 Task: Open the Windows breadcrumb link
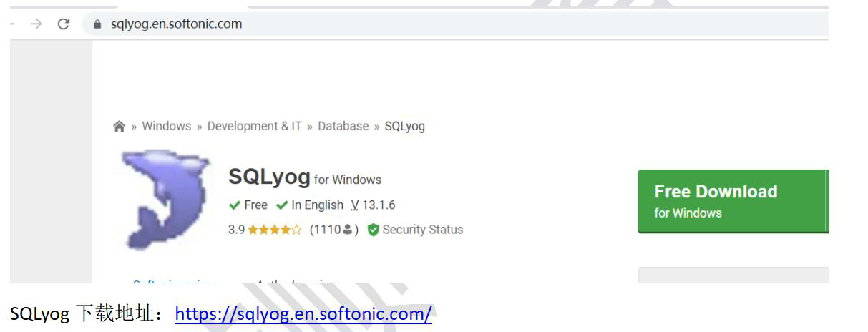166,126
